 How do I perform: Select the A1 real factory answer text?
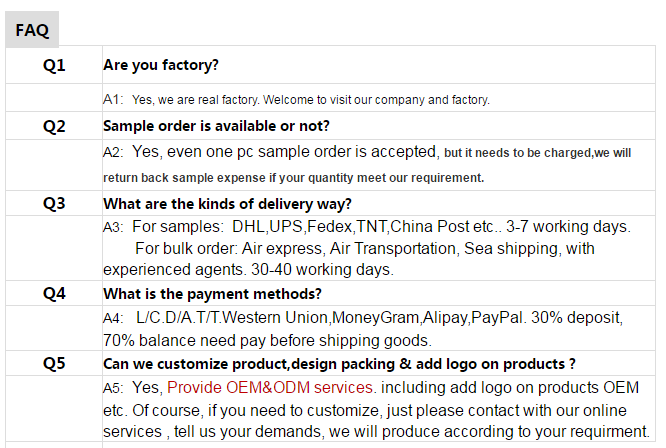point(296,99)
